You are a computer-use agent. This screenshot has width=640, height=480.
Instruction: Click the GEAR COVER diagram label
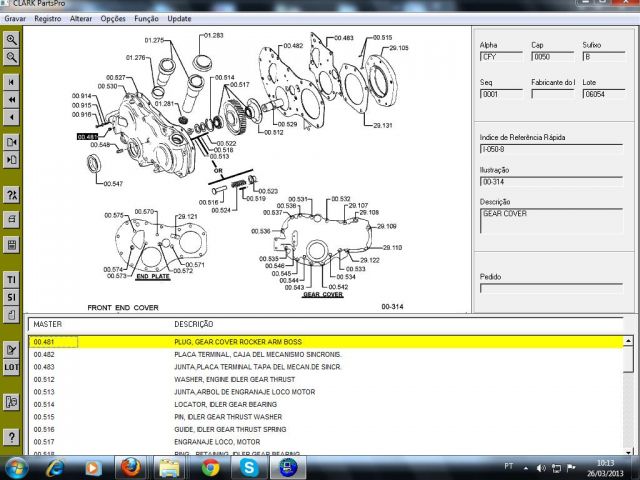coord(323,294)
